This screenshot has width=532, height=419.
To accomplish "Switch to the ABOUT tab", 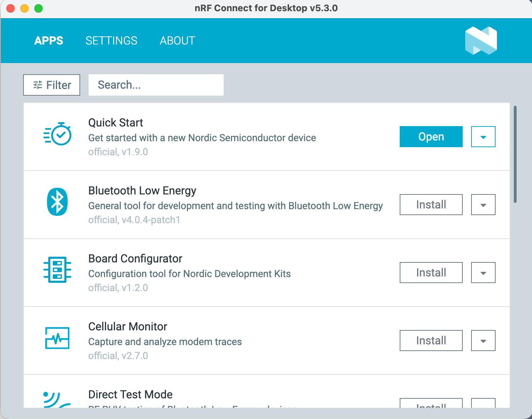I will pyautogui.click(x=177, y=41).
